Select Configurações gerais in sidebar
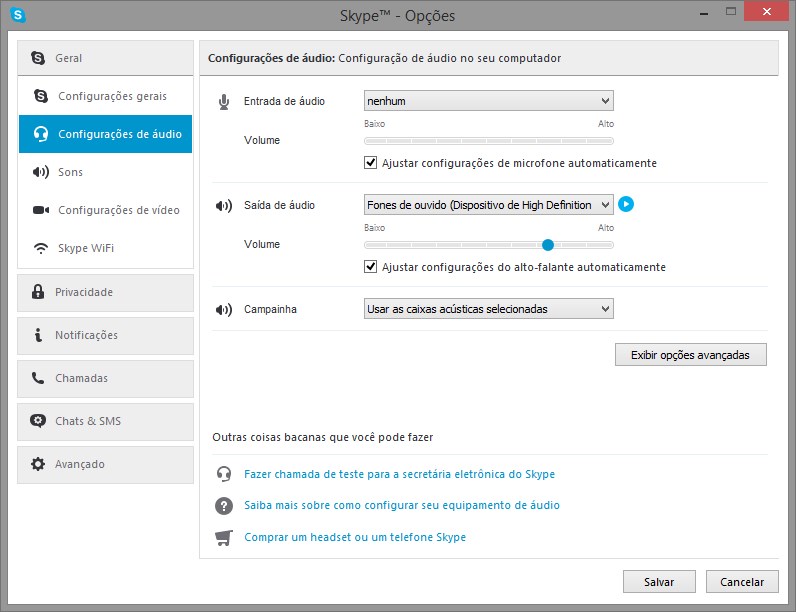 click(x=106, y=96)
